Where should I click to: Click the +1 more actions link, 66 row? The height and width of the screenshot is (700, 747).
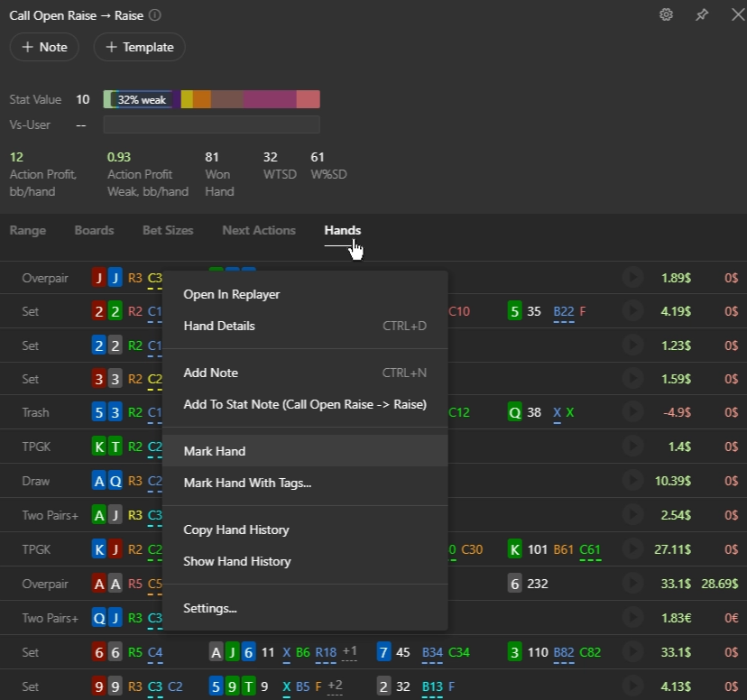tap(350, 651)
